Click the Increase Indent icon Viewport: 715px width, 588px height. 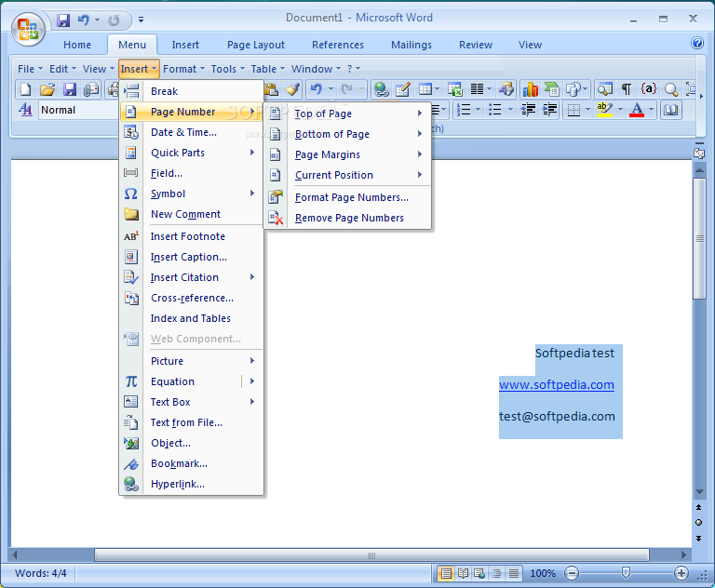[x=550, y=110]
